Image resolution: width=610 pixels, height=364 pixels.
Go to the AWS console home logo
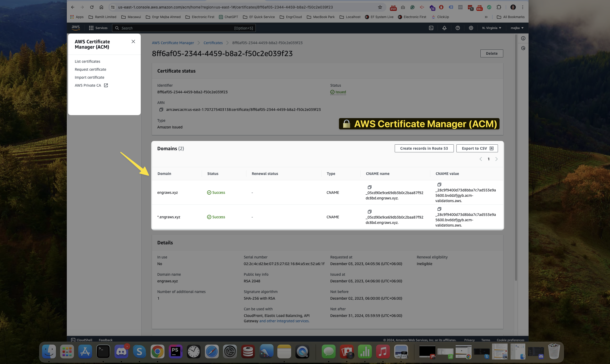click(76, 28)
